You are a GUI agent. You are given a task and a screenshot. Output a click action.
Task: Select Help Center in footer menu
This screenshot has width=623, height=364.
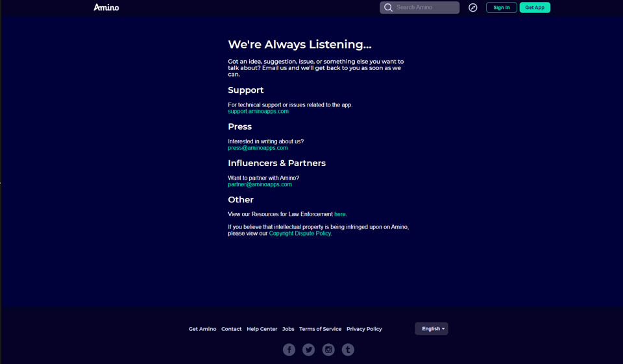point(262,329)
